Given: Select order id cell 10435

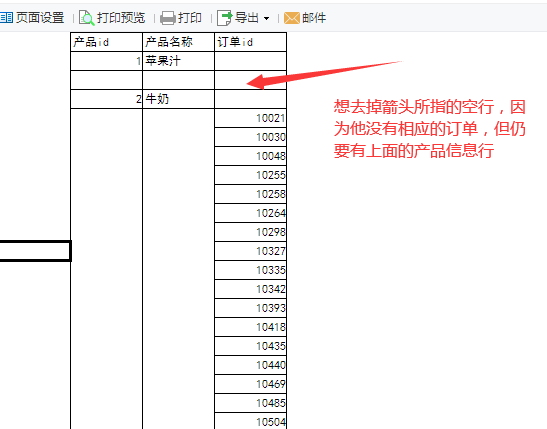Looking at the screenshot, I should pyautogui.click(x=250, y=346).
